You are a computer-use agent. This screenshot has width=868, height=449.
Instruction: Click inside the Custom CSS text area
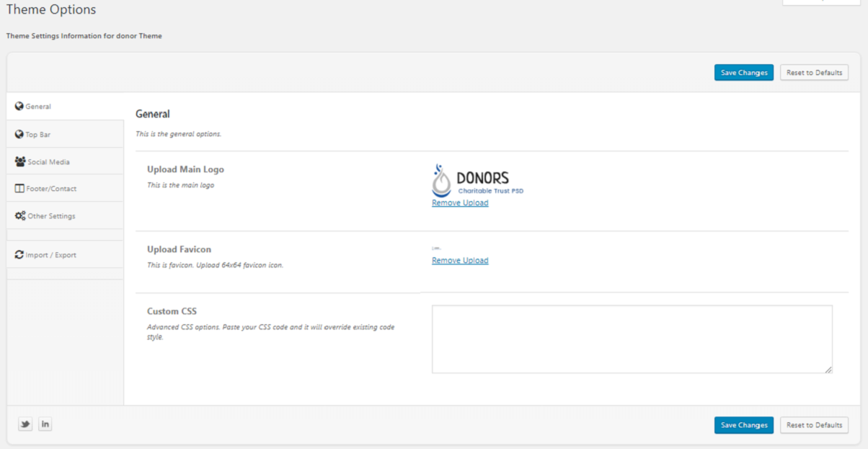[x=632, y=339]
